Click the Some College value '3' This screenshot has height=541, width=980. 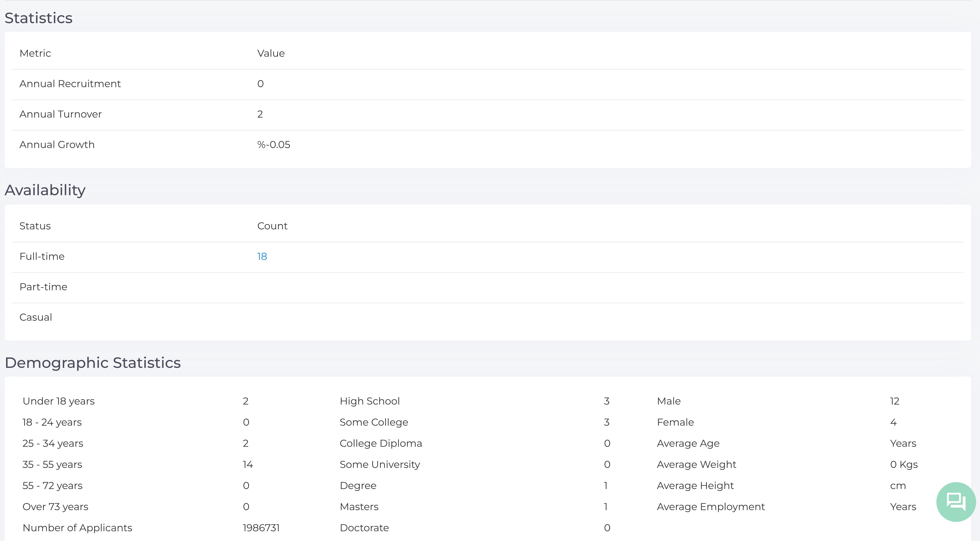[x=607, y=422]
